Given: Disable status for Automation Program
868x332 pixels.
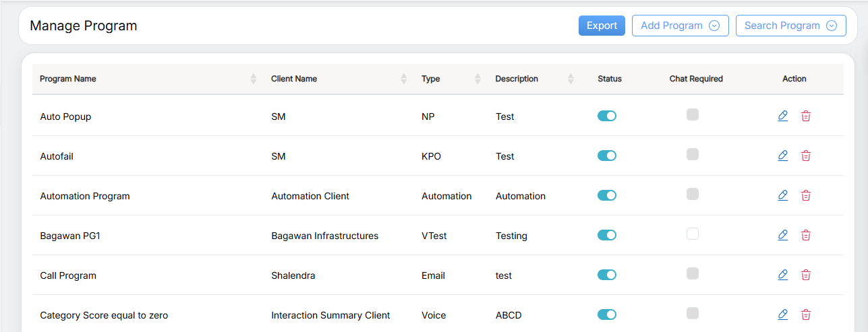Looking at the screenshot, I should 607,195.
